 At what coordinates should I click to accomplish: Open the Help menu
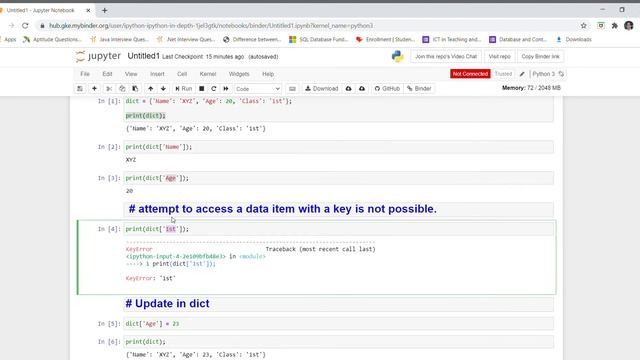point(268,74)
